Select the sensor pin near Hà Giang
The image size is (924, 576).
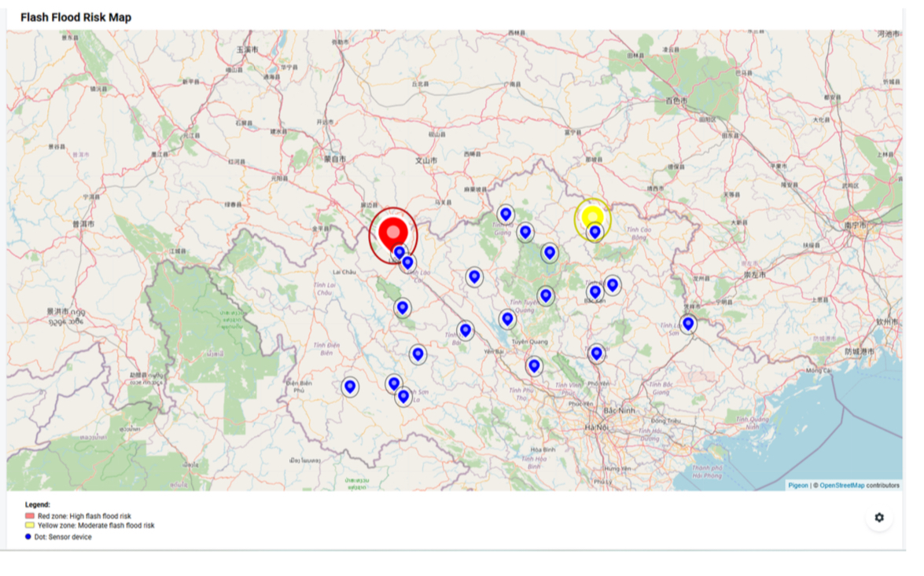[506, 214]
